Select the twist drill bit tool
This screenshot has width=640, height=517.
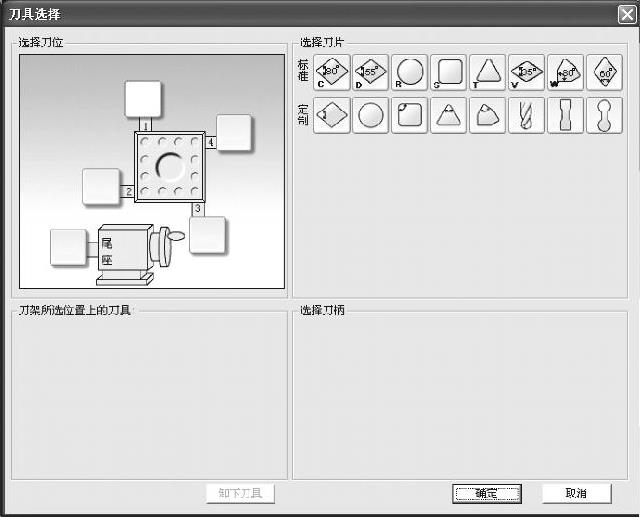coord(527,115)
